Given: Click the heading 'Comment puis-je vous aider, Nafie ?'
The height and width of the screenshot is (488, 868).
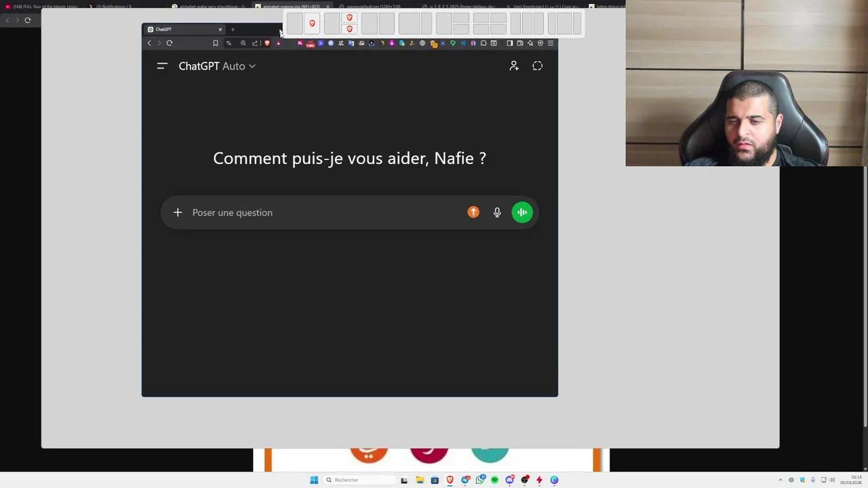Looking at the screenshot, I should coord(349,158).
